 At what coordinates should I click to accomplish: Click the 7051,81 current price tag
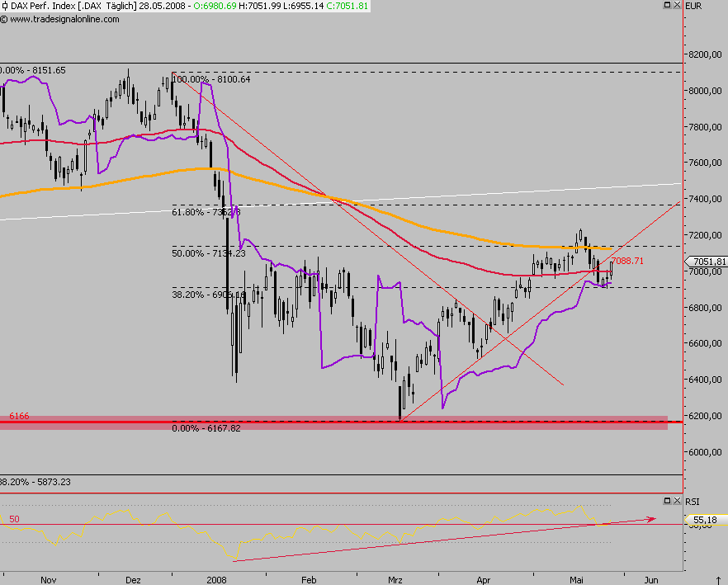707,262
